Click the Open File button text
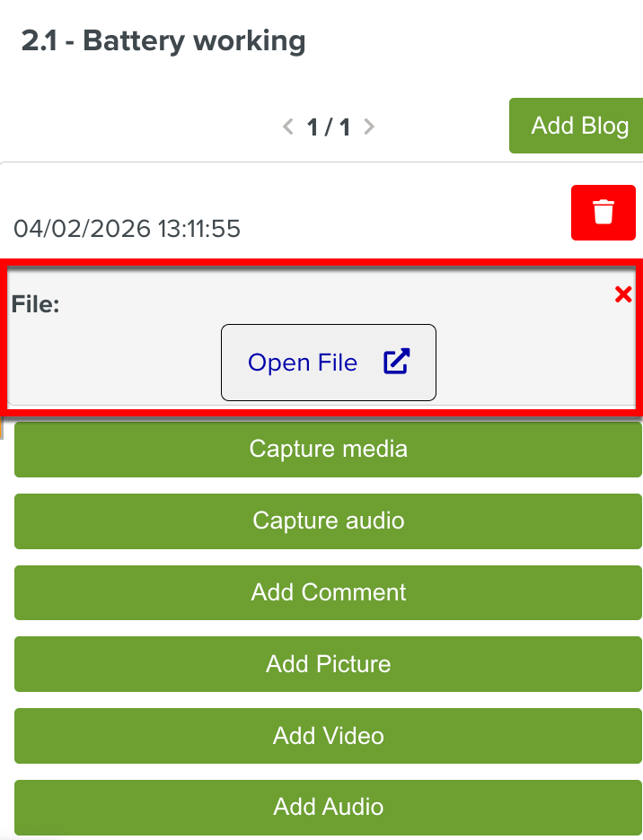643x840 pixels. click(x=303, y=363)
